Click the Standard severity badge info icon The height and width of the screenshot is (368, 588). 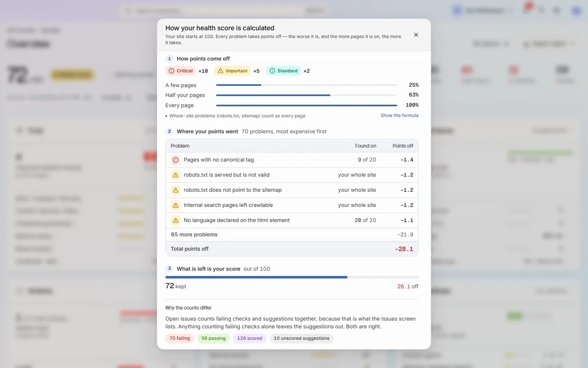point(272,71)
